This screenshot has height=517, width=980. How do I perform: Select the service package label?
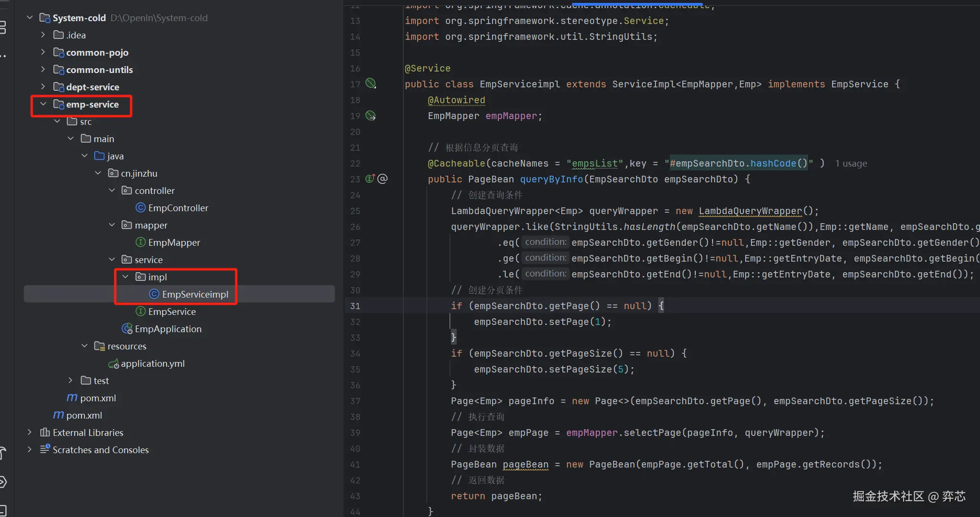click(x=149, y=260)
